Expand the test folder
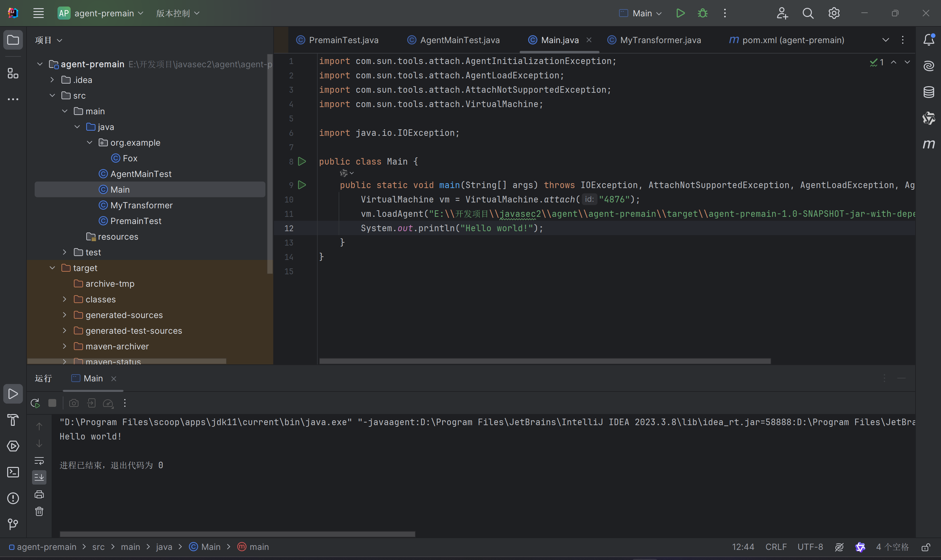The image size is (941, 560). click(x=65, y=252)
